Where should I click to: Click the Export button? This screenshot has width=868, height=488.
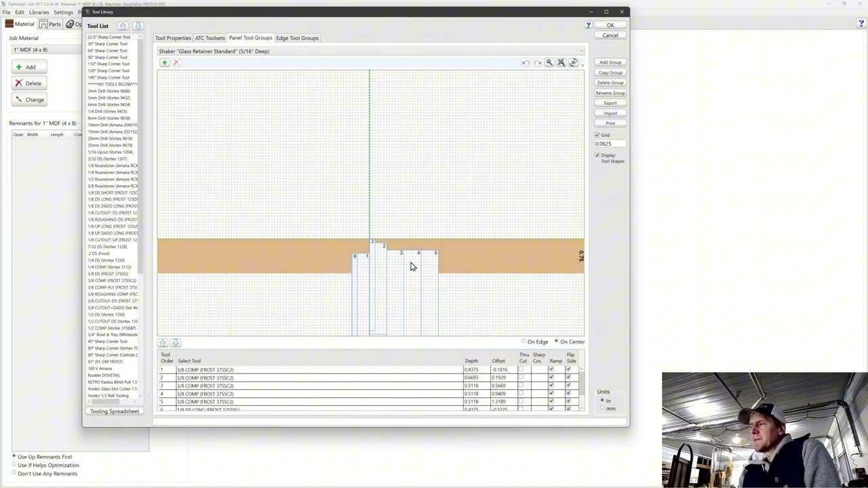tap(610, 103)
